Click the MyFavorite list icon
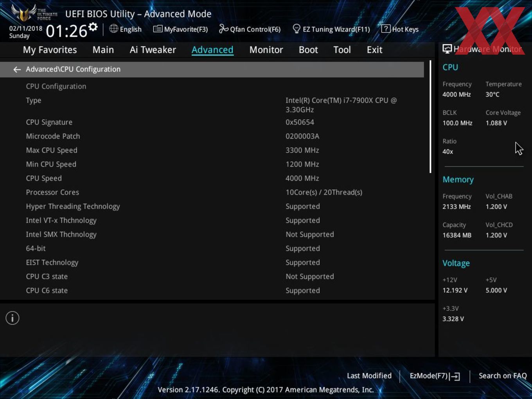The width and height of the screenshot is (532, 399). coord(158,29)
